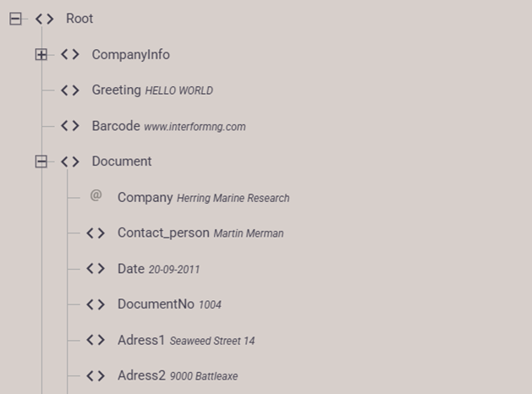Screen dimensions: 532x394
Task: Click the element icon beside CompanyInfo
Action: coord(70,55)
